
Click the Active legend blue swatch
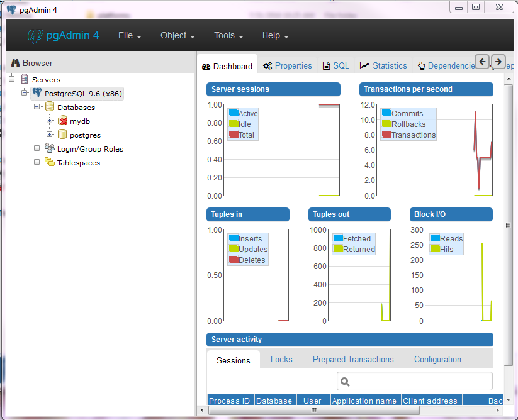pos(234,113)
